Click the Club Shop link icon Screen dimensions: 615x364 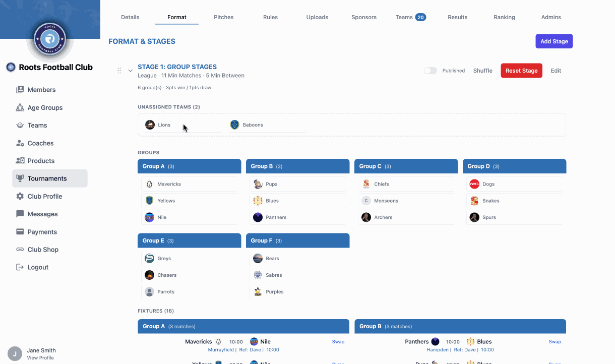[20, 250]
